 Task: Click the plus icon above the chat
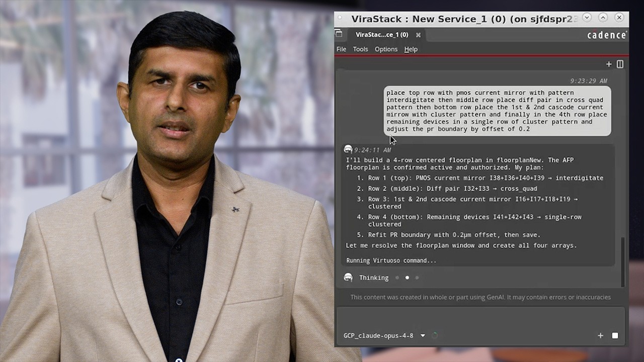609,64
